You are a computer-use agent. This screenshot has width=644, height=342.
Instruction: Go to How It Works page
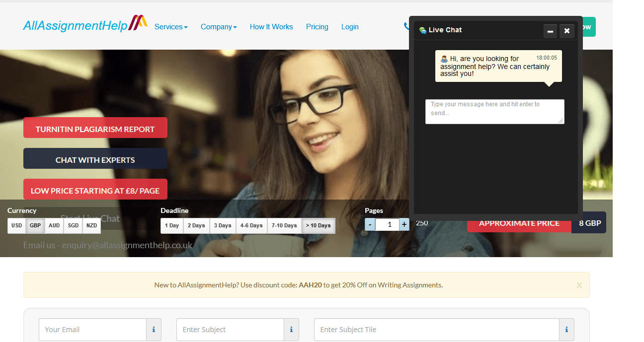(271, 27)
